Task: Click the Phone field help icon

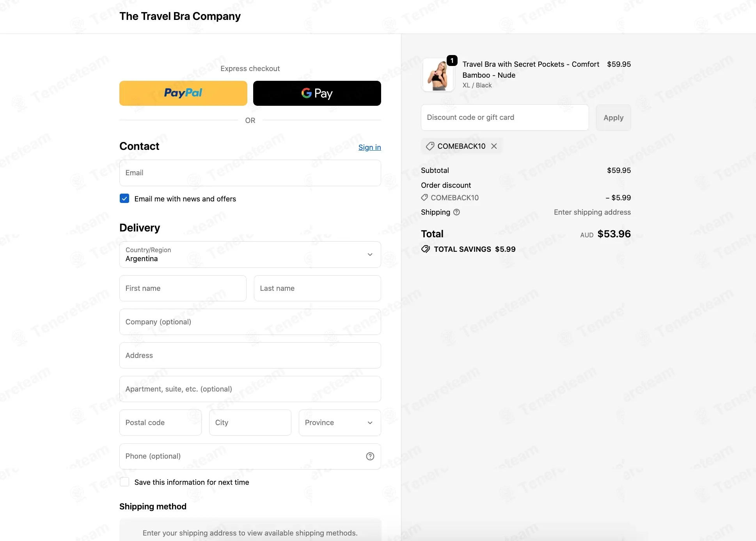Action: pyautogui.click(x=370, y=456)
